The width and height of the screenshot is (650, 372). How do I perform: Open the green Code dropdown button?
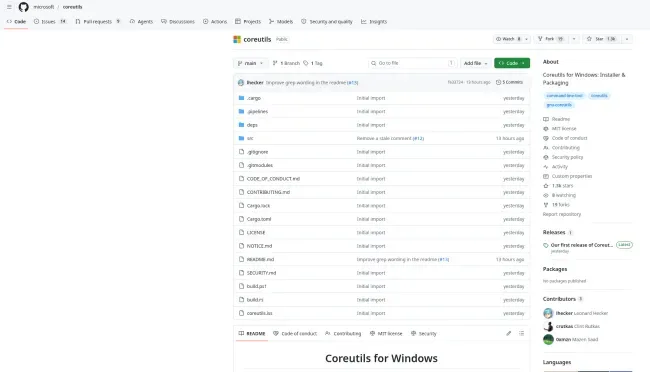pyautogui.click(x=512, y=63)
